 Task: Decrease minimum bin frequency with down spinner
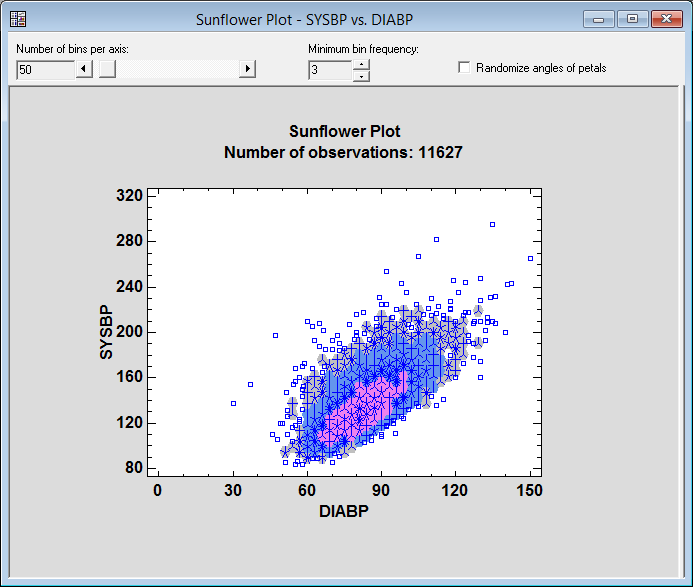point(361,75)
